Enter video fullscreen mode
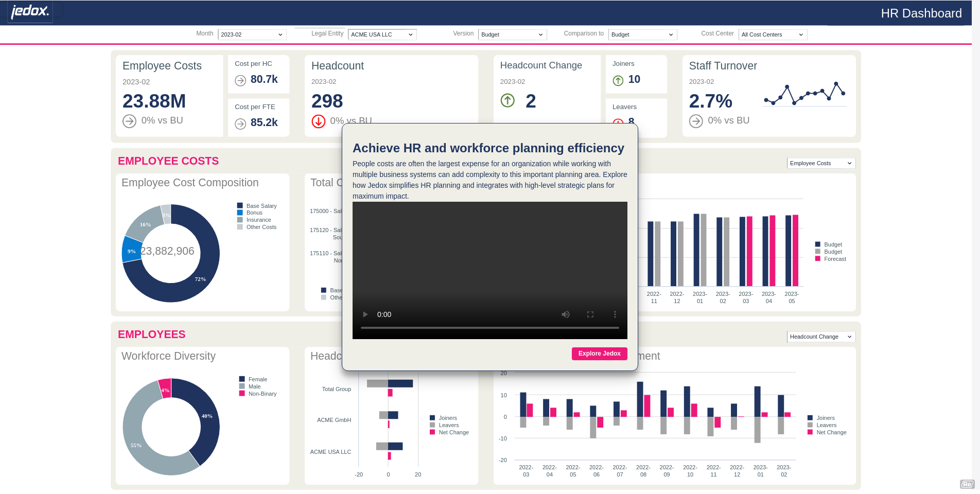Viewport: 980px width, 494px height. 590,314
